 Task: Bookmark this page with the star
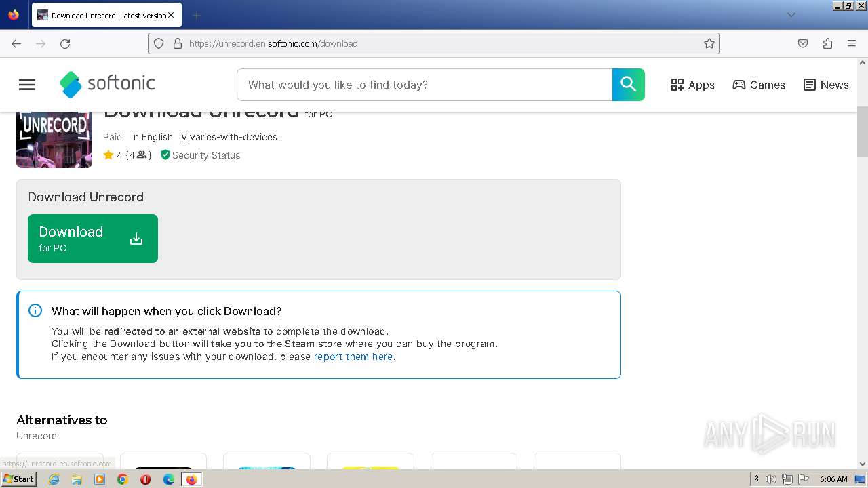point(709,43)
